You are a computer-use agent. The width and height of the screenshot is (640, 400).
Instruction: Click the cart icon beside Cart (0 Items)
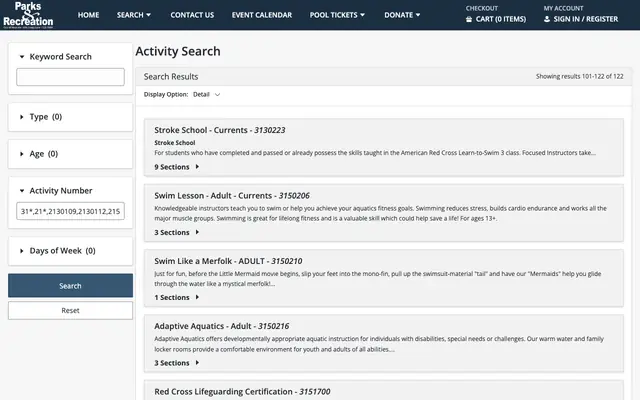click(469, 19)
